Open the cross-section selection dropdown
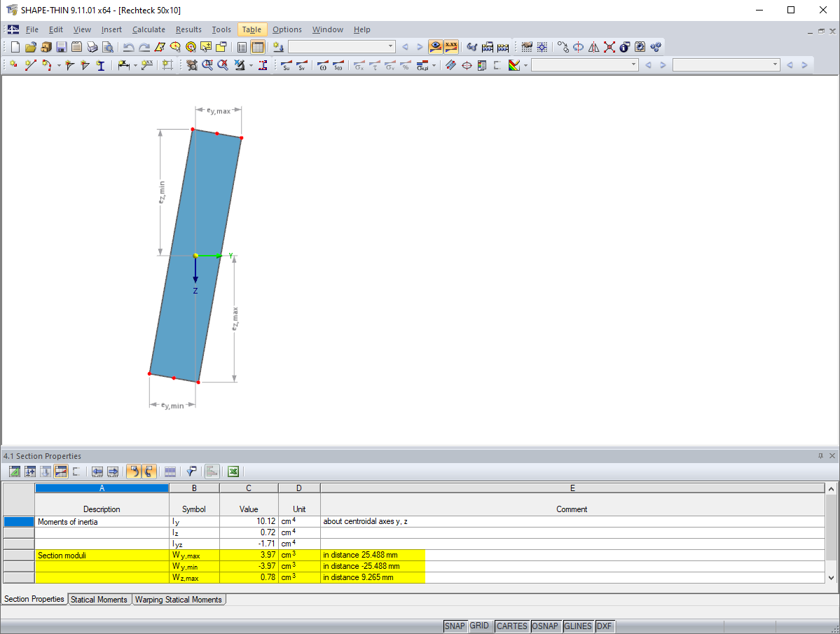Viewport: 840px width, 634px height. point(390,47)
